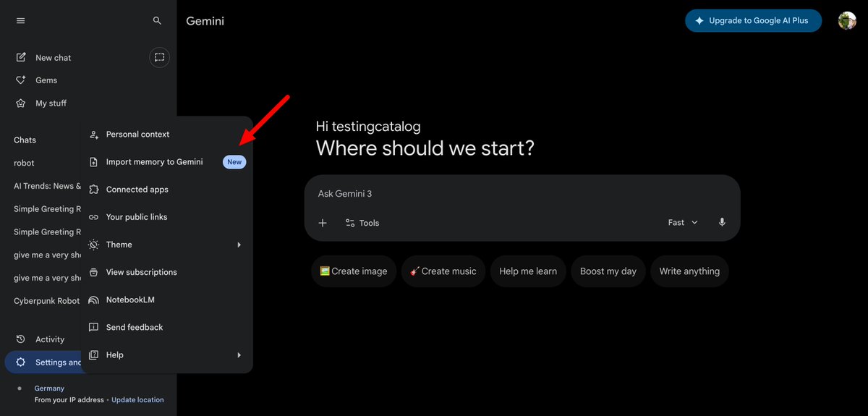Click the My stuff icon
Image resolution: width=868 pixels, height=416 pixels.
pyautogui.click(x=21, y=103)
